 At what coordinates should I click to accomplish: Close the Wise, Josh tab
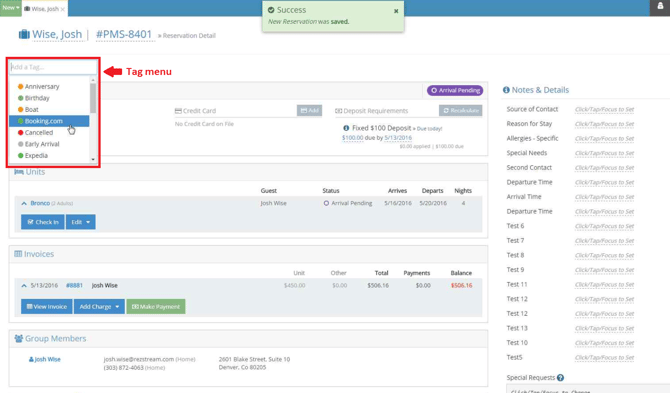[x=63, y=9]
